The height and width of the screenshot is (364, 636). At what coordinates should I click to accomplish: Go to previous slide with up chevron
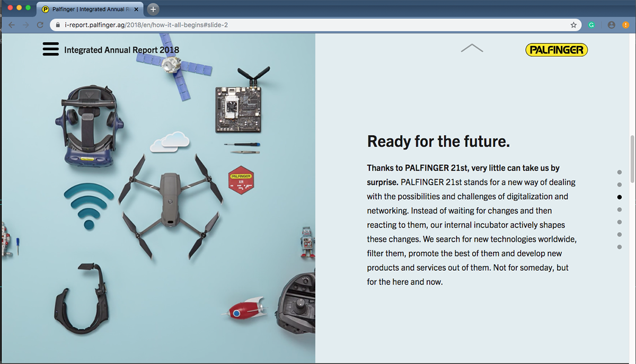(x=472, y=48)
